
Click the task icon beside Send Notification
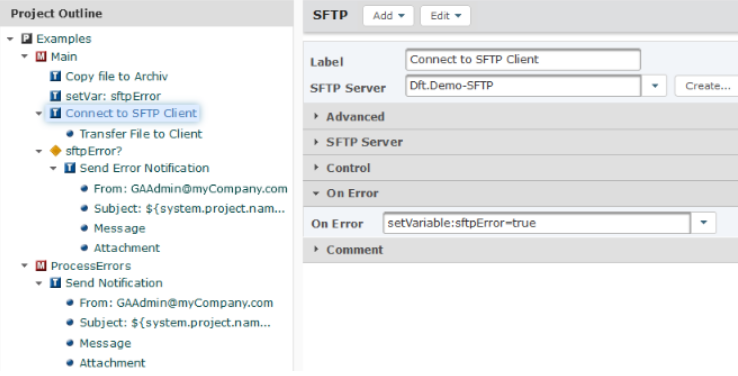pyautogui.click(x=56, y=283)
